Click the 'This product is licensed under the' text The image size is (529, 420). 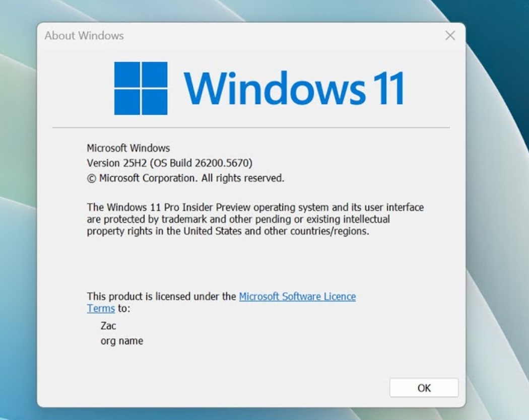(161, 296)
